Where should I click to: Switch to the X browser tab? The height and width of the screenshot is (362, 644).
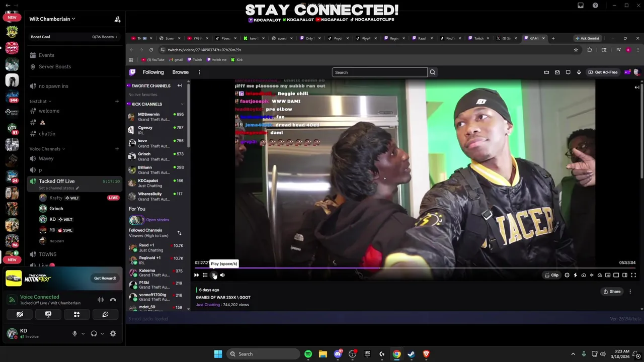(506, 38)
